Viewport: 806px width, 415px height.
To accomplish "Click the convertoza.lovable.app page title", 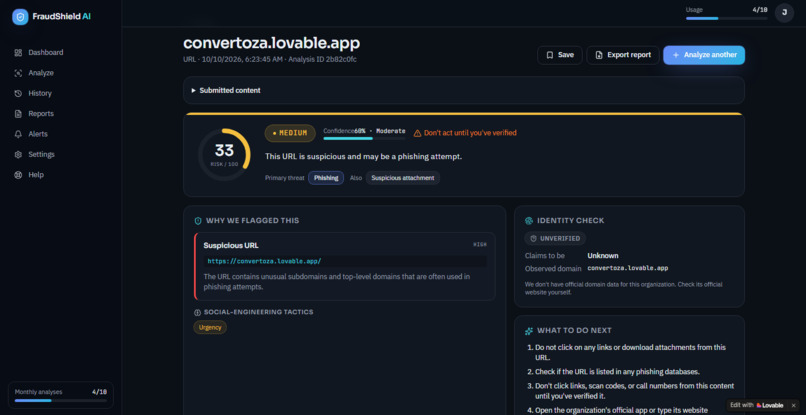I will coord(271,43).
